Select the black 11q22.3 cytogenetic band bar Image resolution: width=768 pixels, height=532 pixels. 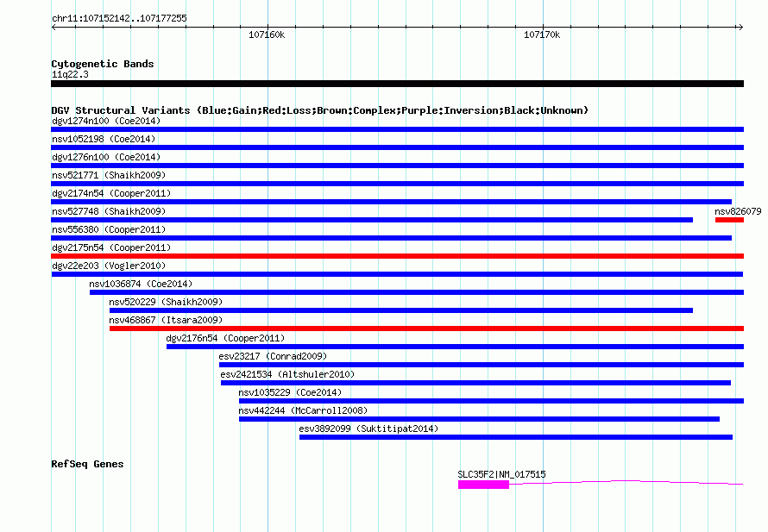397,84
